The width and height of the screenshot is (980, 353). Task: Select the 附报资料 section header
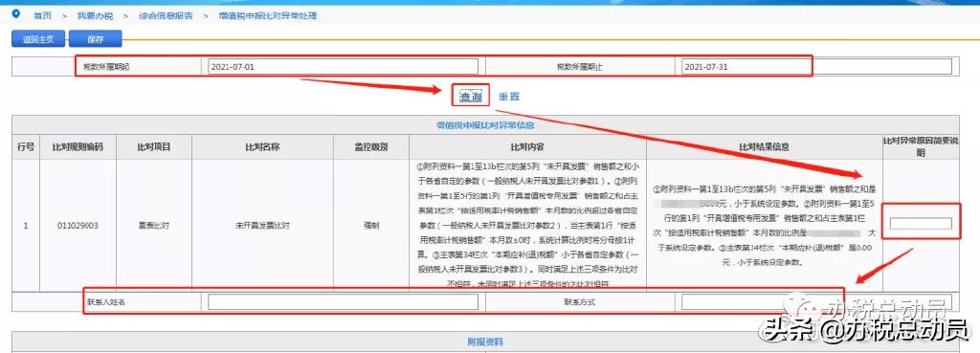(x=485, y=342)
